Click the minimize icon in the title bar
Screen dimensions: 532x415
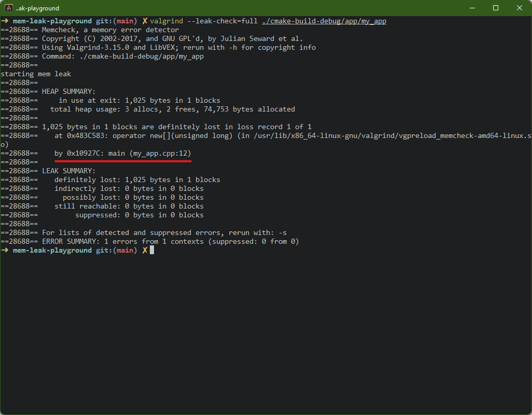pos(472,8)
